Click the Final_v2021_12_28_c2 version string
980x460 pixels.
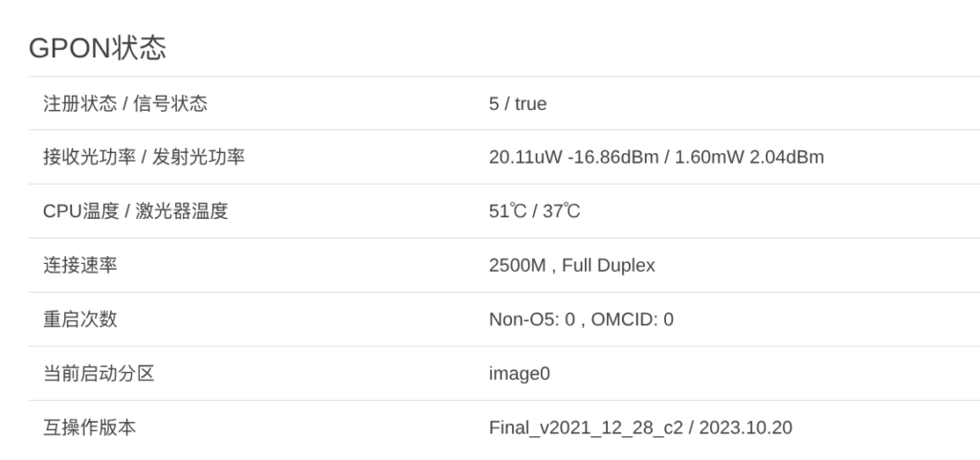click(x=585, y=427)
